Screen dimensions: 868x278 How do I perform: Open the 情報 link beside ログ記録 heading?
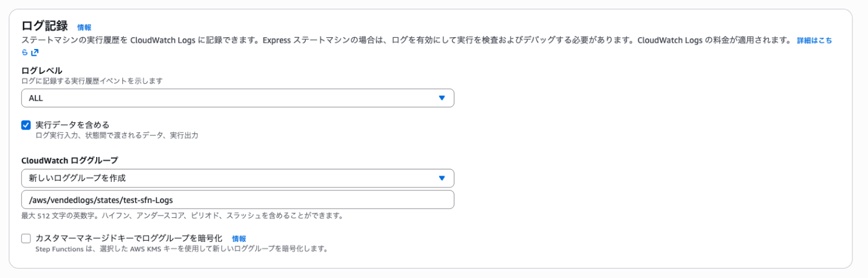click(x=84, y=27)
